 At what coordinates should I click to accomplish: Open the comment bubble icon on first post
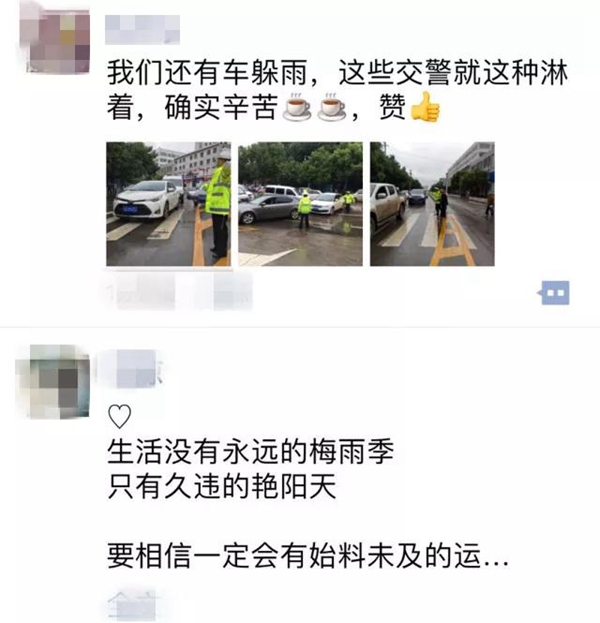click(555, 293)
